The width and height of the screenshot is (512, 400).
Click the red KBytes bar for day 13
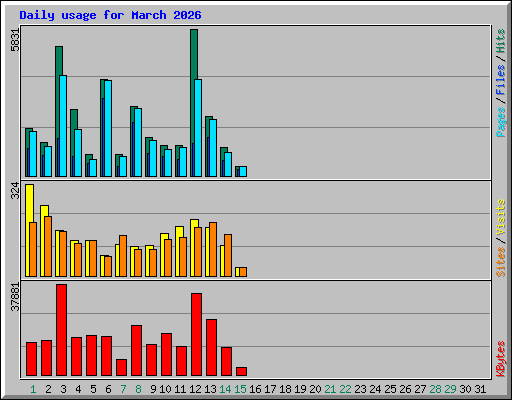(x=211, y=348)
